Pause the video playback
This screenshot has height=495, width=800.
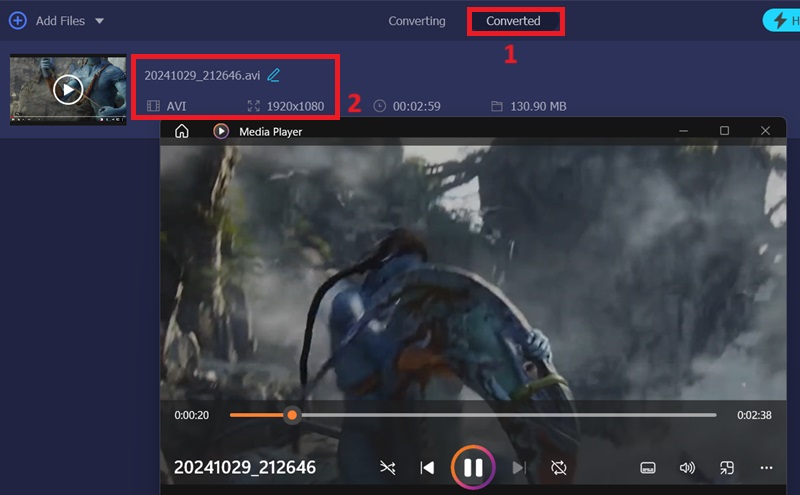pos(473,467)
